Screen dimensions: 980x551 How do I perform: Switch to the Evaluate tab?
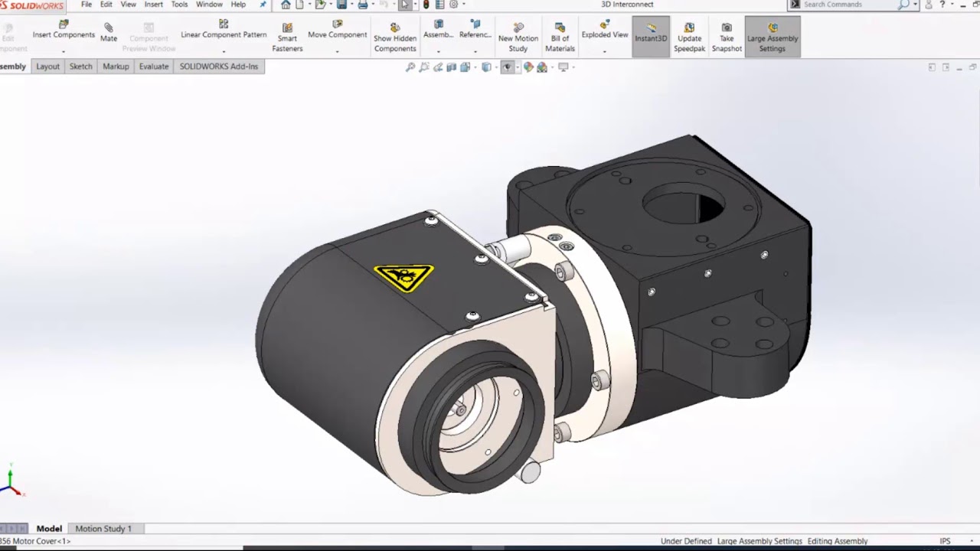click(153, 67)
